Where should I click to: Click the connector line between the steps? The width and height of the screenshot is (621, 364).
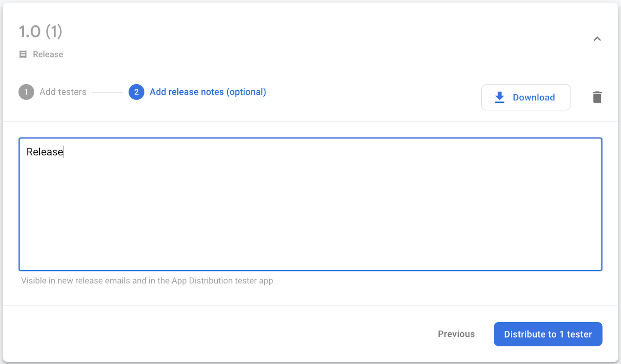click(108, 92)
